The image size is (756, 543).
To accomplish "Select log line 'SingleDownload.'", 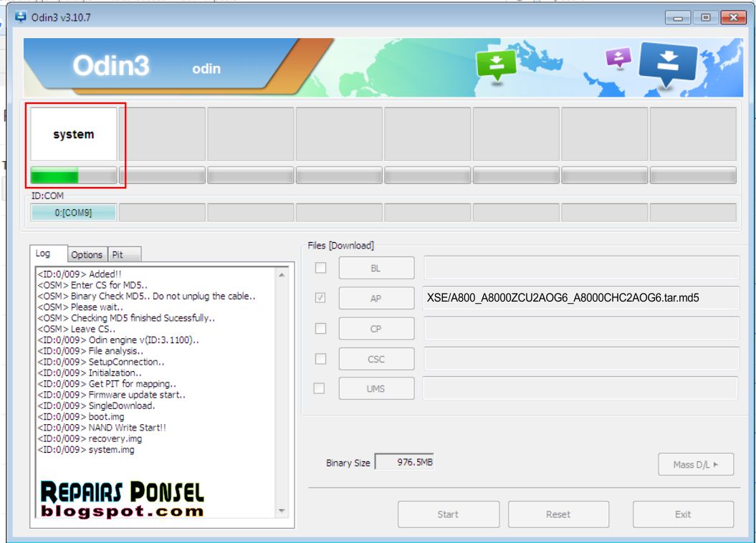I will (97, 405).
